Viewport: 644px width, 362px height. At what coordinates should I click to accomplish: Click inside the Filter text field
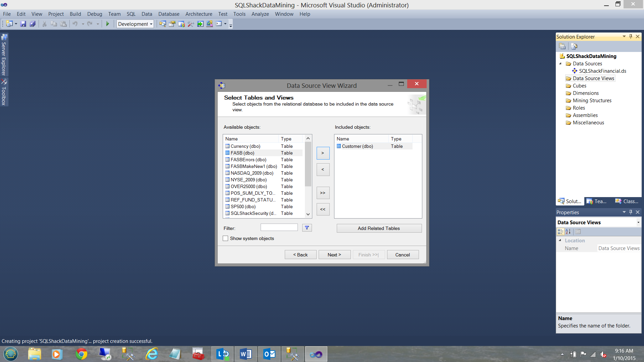click(x=279, y=228)
